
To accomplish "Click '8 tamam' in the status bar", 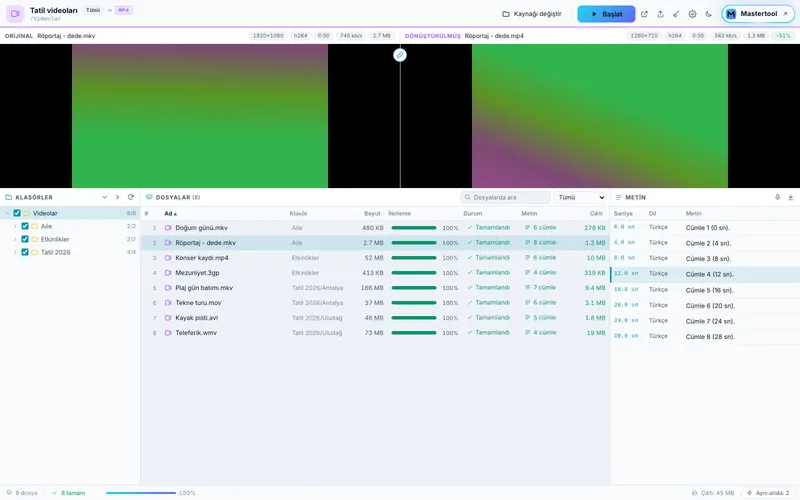I will click(69, 493).
